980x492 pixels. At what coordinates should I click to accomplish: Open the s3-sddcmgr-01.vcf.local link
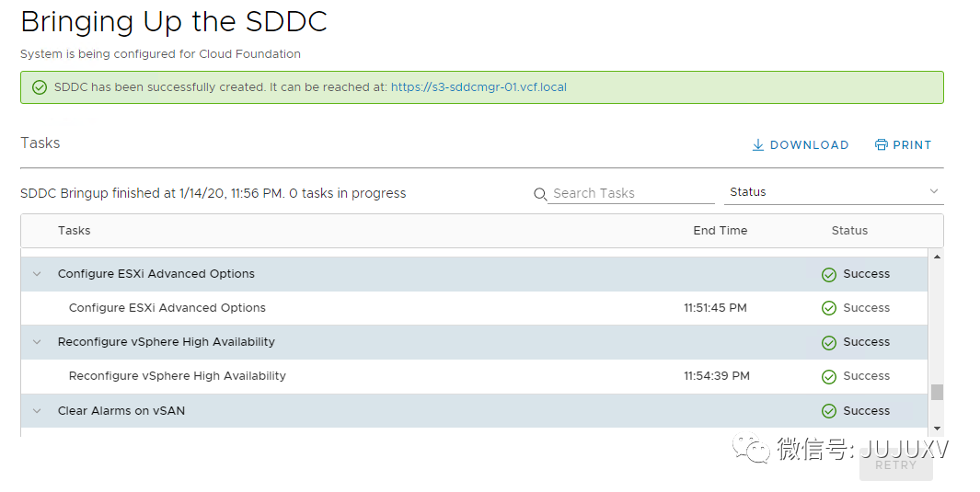pyautogui.click(x=478, y=88)
